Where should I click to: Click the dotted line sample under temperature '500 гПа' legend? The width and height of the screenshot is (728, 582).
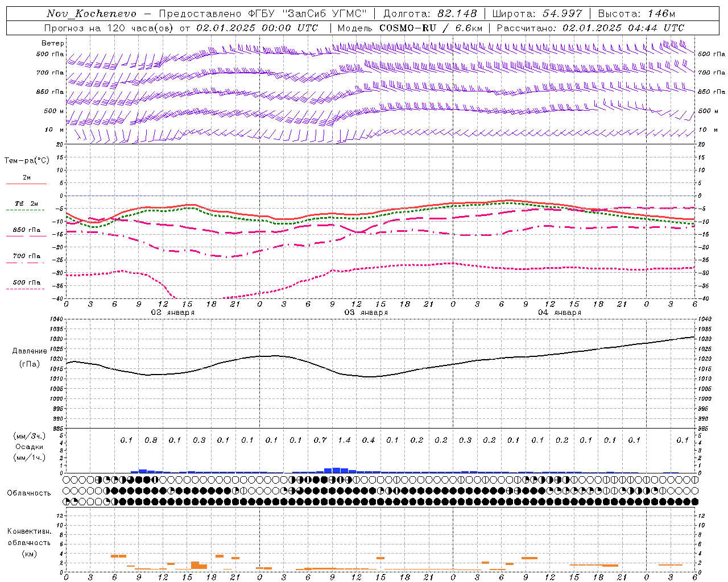[26, 289]
